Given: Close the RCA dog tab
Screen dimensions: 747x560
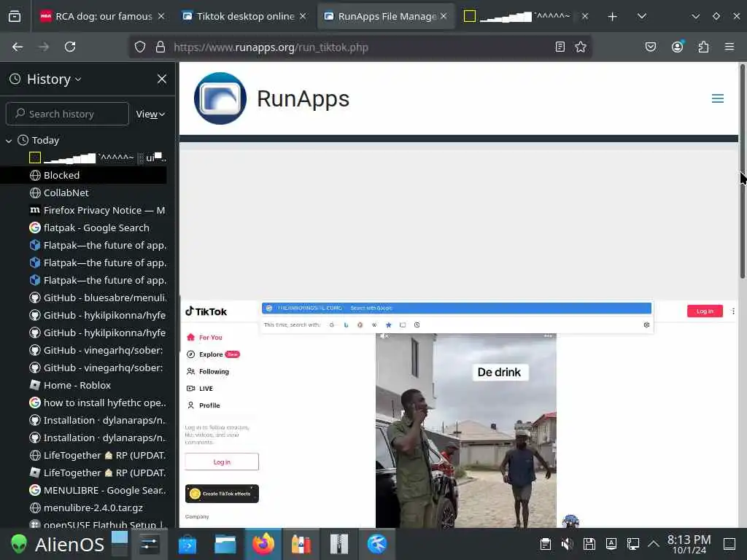Looking at the screenshot, I should coord(161,16).
